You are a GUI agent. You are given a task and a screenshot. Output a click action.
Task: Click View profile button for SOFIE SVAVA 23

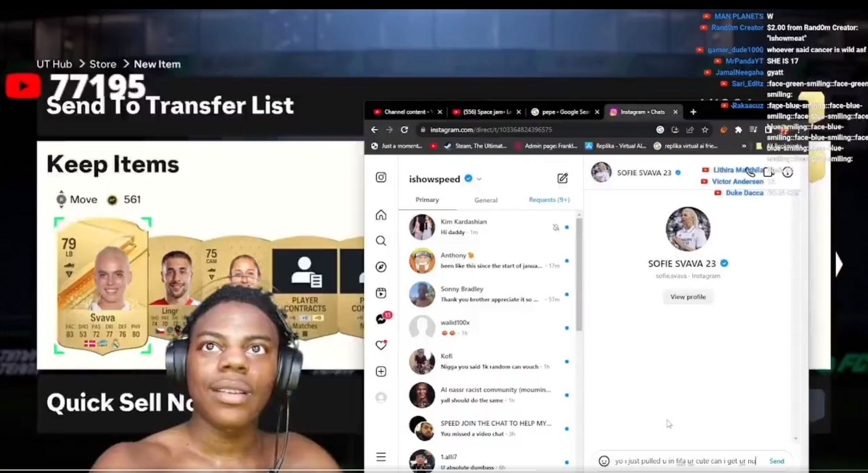pos(688,297)
